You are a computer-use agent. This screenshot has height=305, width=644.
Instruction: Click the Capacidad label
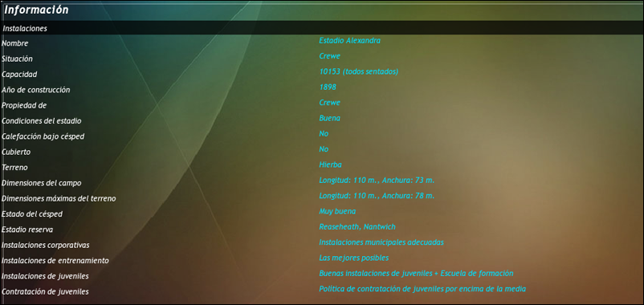19,75
